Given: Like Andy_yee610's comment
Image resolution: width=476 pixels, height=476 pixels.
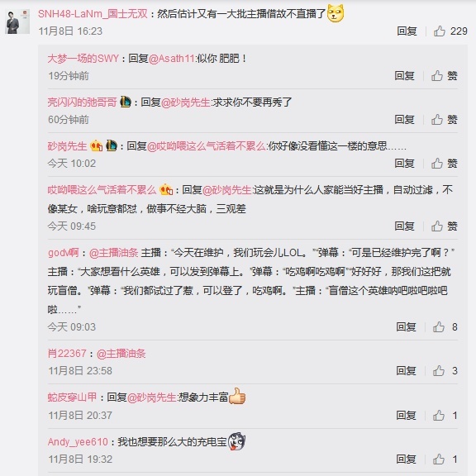Looking at the screenshot, I should pos(439,459).
